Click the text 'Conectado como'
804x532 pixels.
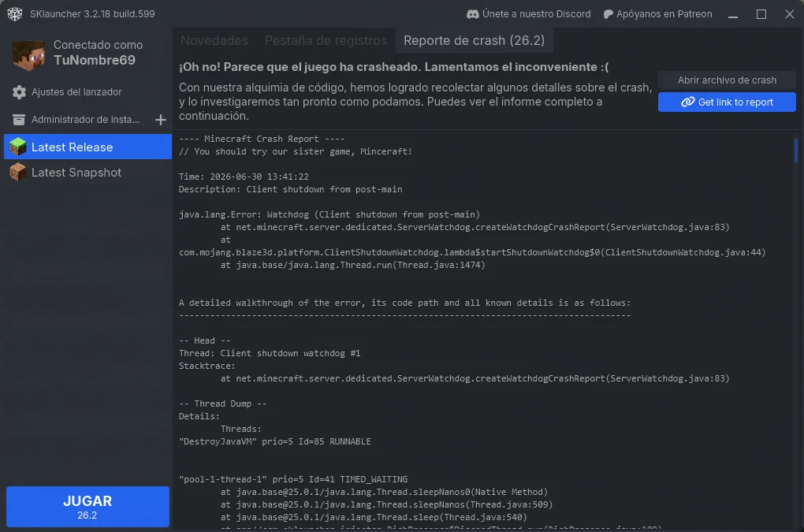(98, 45)
